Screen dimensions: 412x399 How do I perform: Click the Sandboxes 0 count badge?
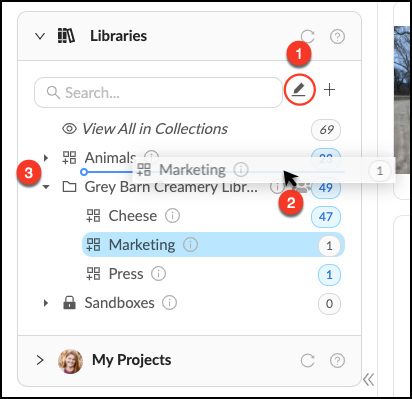pos(329,304)
